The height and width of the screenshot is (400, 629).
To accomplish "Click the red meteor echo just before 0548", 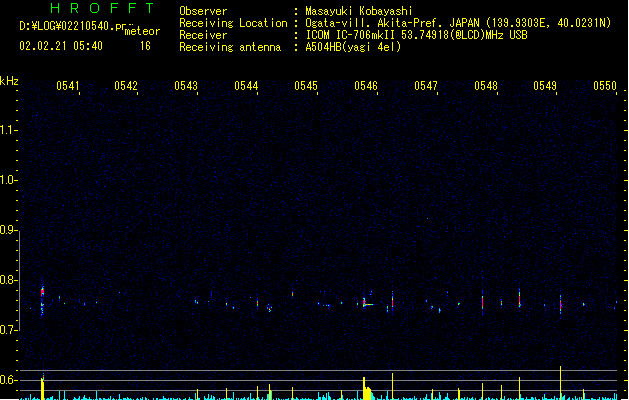I will coord(483,302).
